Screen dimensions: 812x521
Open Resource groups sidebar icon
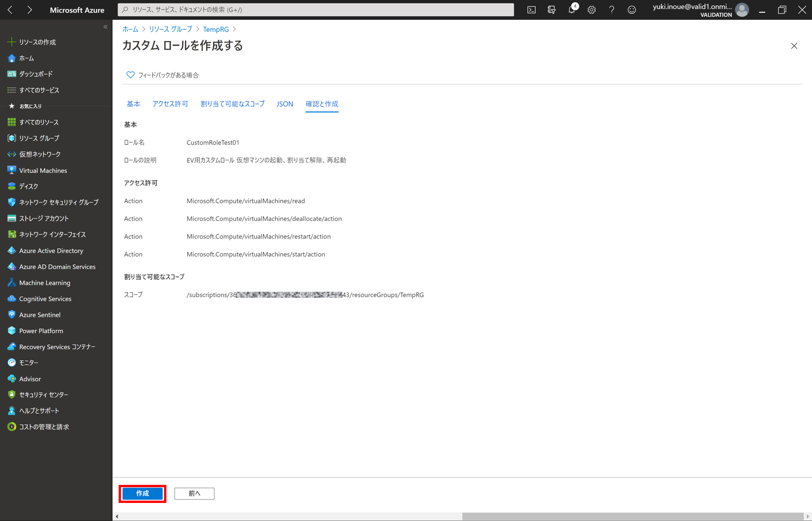(12, 138)
